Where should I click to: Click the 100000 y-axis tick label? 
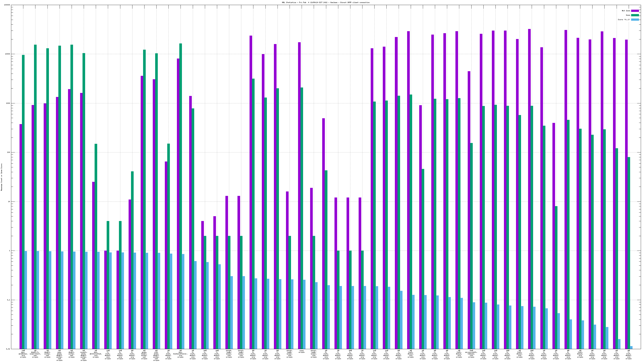7,5
